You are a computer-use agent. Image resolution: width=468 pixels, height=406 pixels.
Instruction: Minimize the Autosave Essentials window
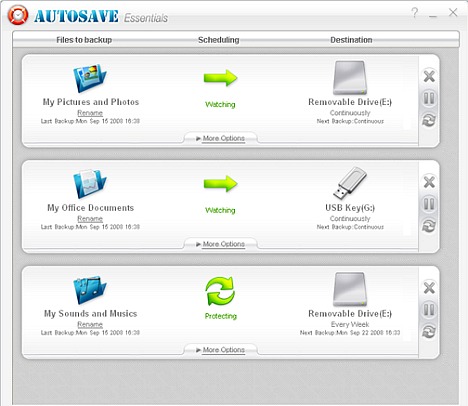433,16
